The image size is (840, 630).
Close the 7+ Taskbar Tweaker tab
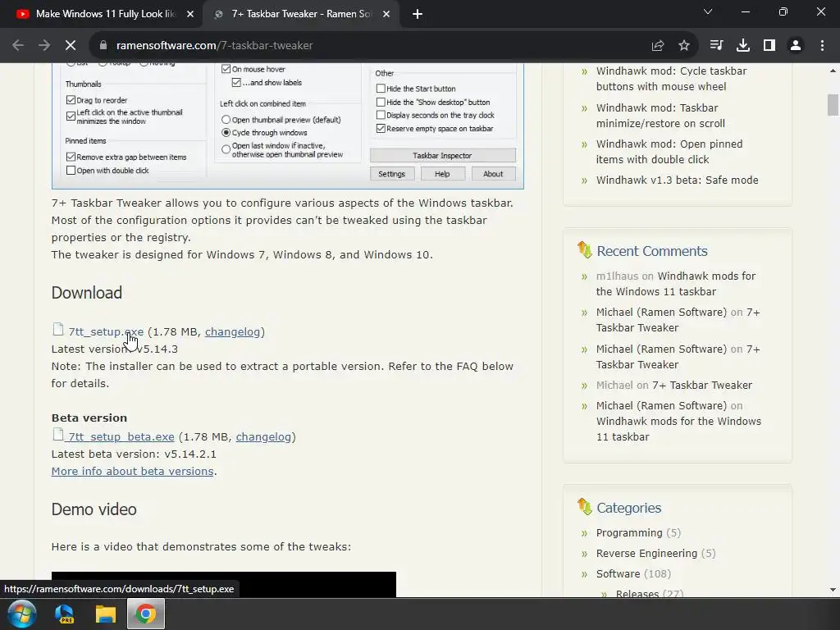click(386, 15)
